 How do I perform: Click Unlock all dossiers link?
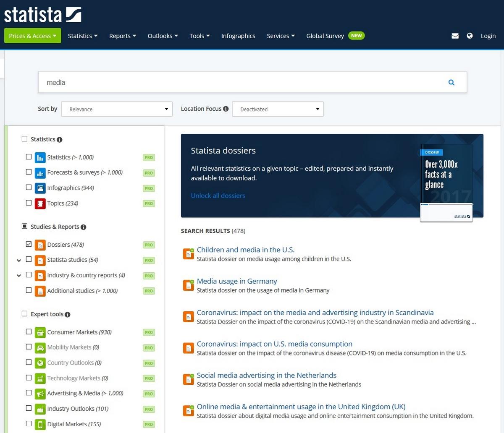[x=218, y=196]
